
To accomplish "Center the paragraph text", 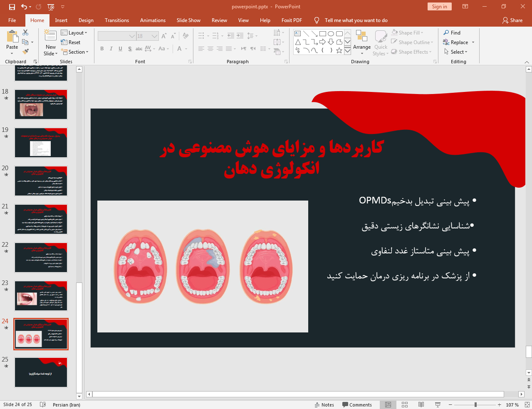I will tap(210, 49).
